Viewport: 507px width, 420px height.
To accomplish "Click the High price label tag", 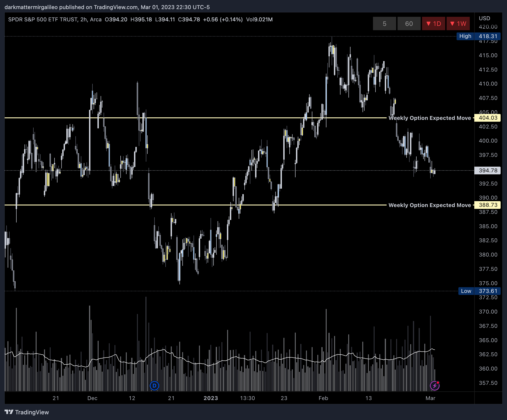I will pyautogui.click(x=465, y=36).
